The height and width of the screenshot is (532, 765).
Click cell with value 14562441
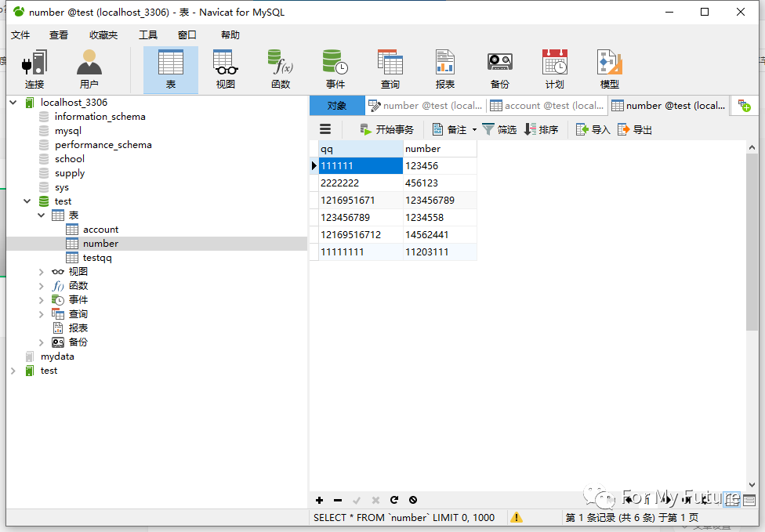tap(440, 235)
